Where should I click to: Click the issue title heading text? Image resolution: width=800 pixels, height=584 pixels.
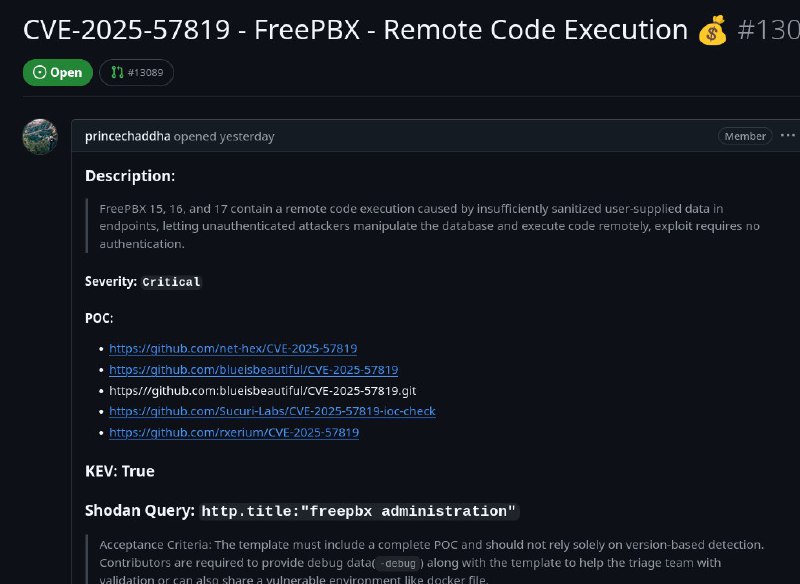pos(356,30)
